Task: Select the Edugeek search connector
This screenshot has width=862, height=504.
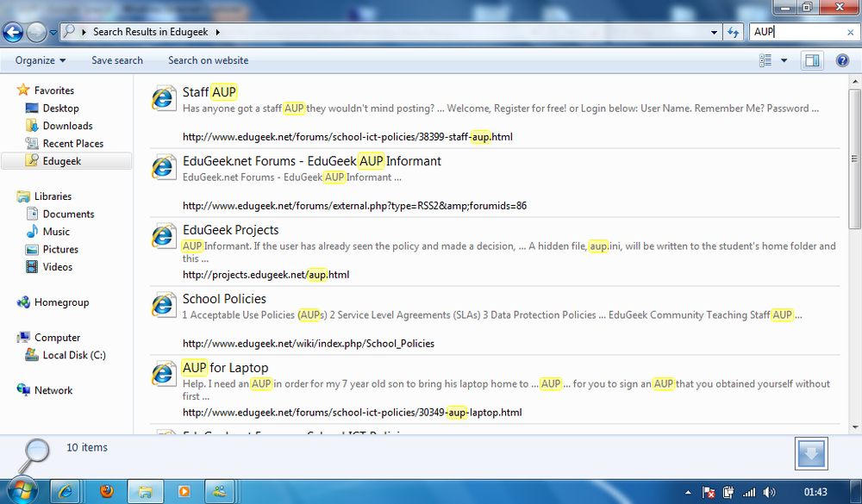Action: [66, 161]
